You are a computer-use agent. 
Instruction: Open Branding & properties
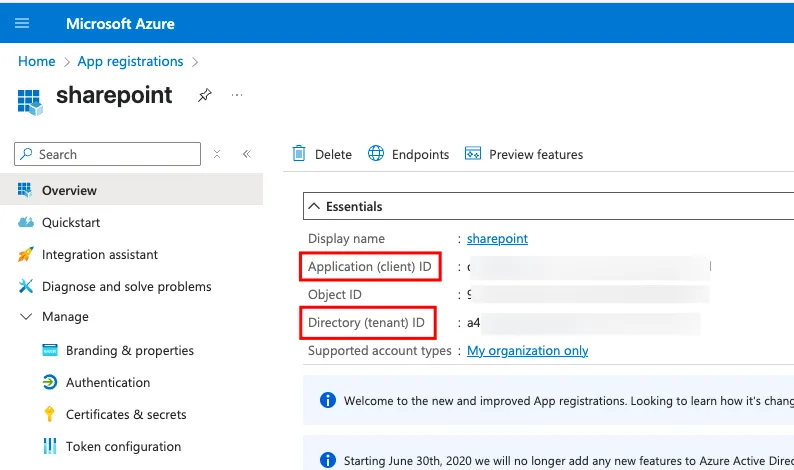tap(129, 350)
